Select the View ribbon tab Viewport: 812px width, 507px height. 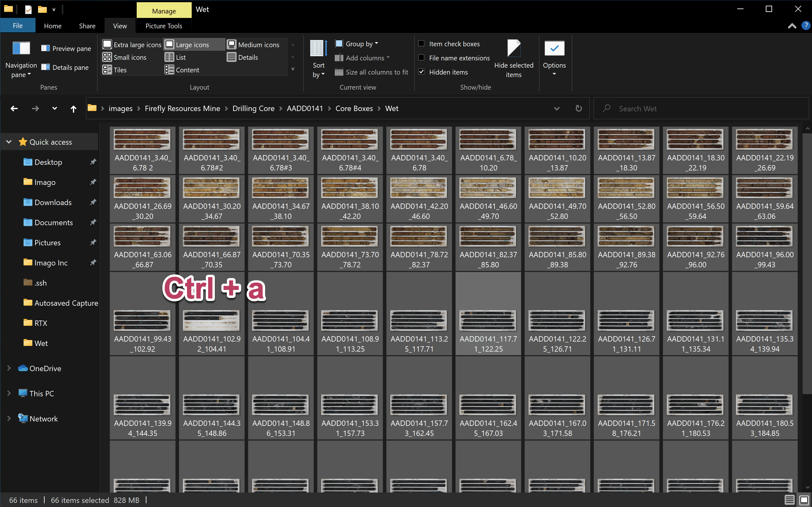tap(120, 26)
